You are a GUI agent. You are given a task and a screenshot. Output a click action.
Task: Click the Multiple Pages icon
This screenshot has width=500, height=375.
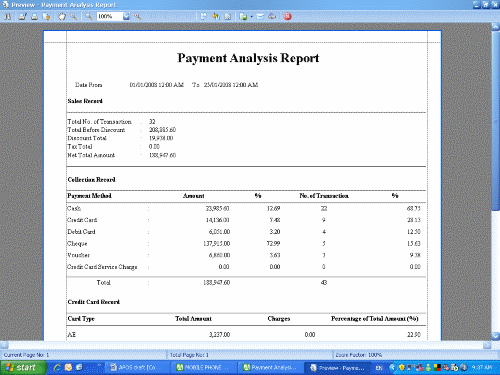(x=203, y=16)
